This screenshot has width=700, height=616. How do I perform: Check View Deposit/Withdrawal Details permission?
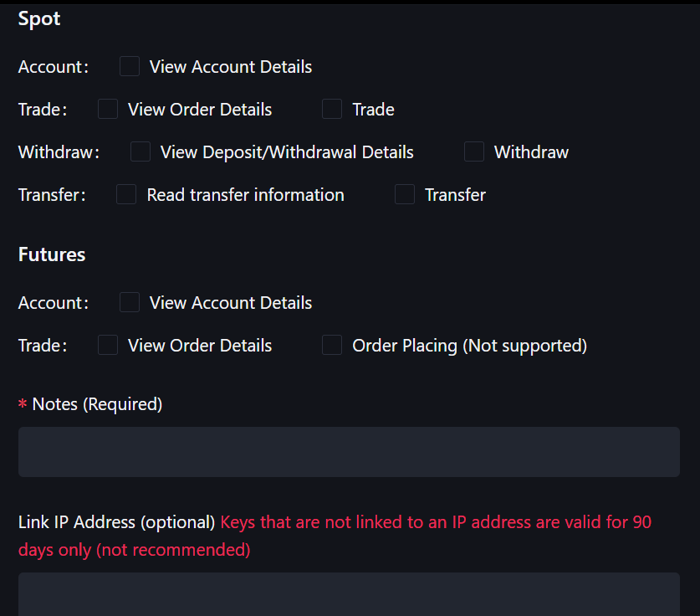(x=140, y=151)
